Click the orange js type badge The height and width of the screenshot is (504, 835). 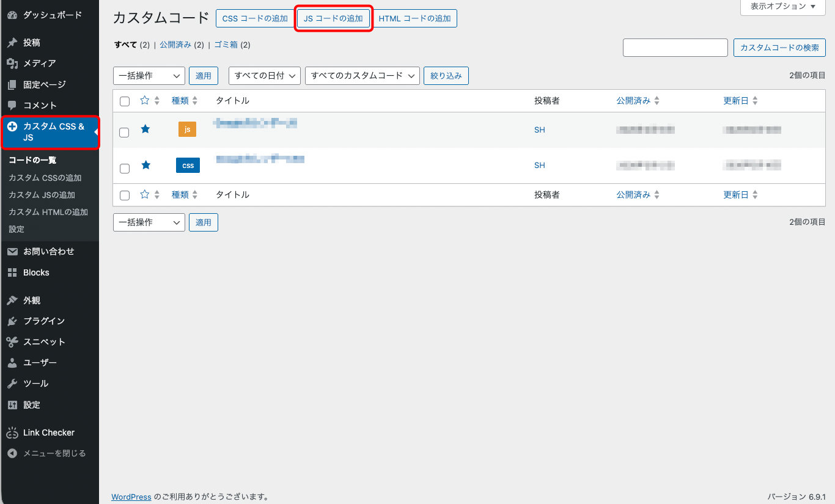click(187, 130)
